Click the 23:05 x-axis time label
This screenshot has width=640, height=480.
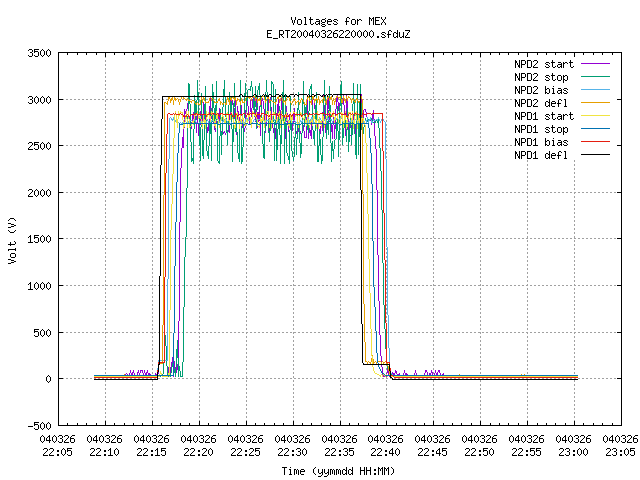[620, 453]
